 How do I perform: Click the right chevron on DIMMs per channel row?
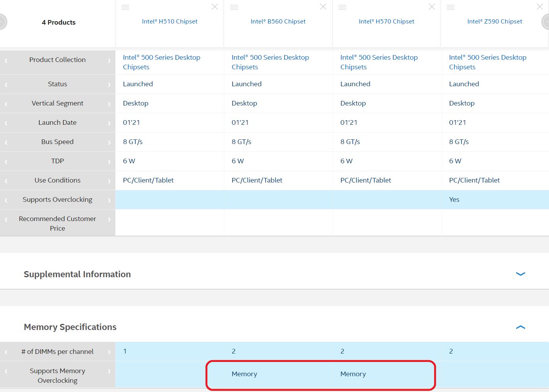click(x=109, y=352)
